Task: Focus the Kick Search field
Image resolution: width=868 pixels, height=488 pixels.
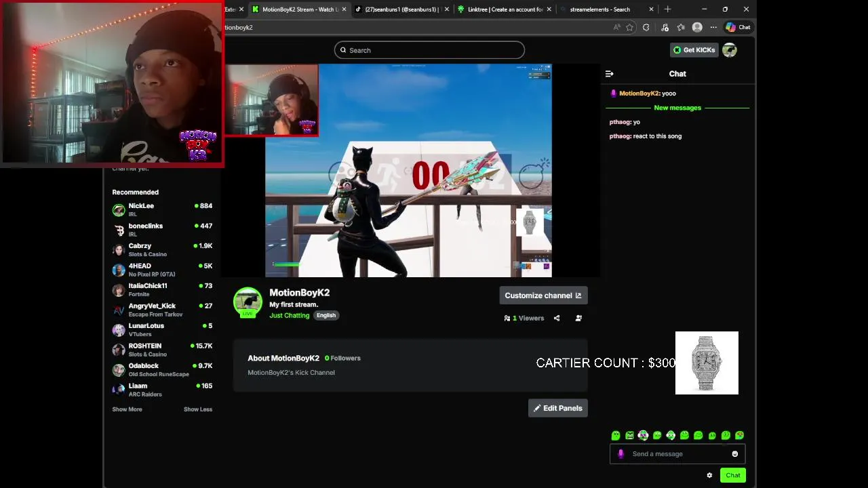Action: (429, 50)
